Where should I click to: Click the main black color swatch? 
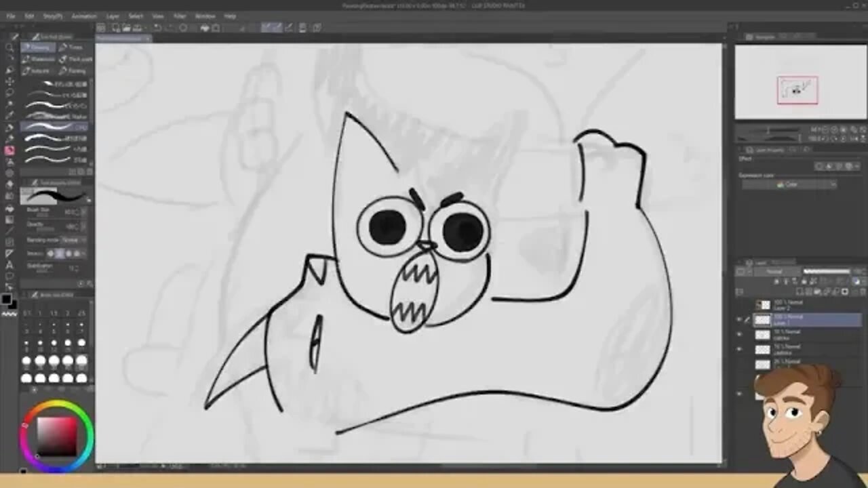pos(7,299)
